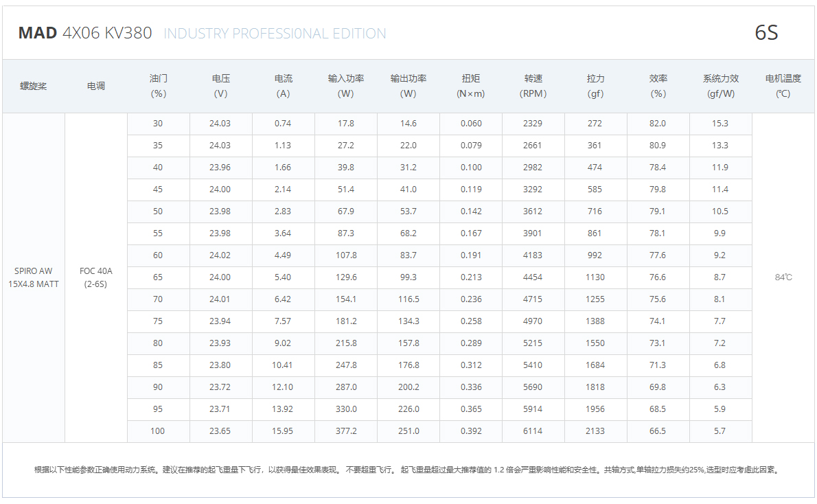Click the RPM 6114 cell
Viewport: 817px width, 504px height.
tap(533, 431)
